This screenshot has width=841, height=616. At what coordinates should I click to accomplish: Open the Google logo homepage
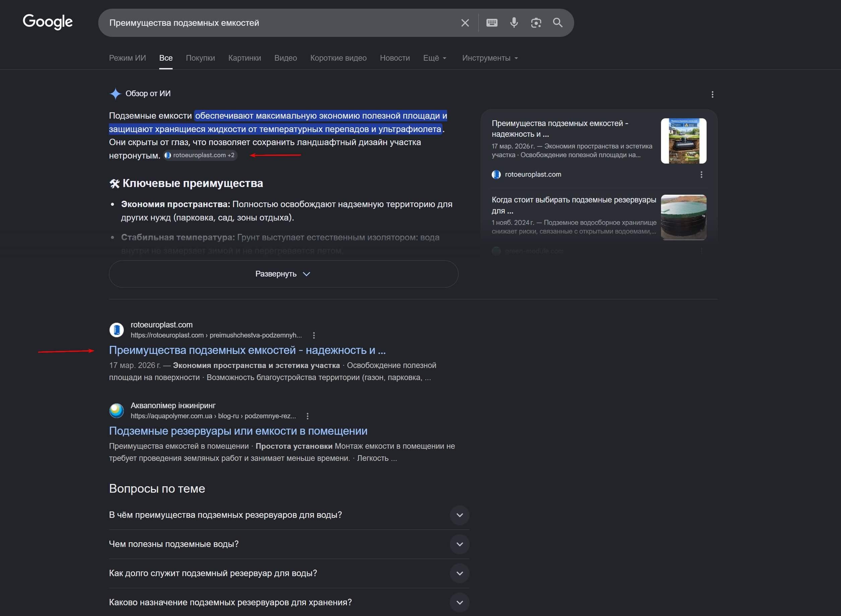(48, 22)
